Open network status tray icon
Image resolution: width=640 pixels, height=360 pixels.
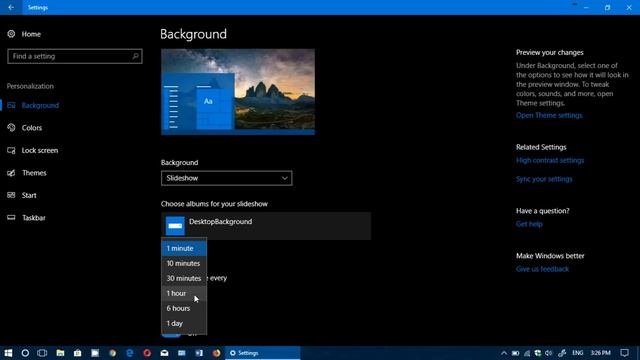527,353
